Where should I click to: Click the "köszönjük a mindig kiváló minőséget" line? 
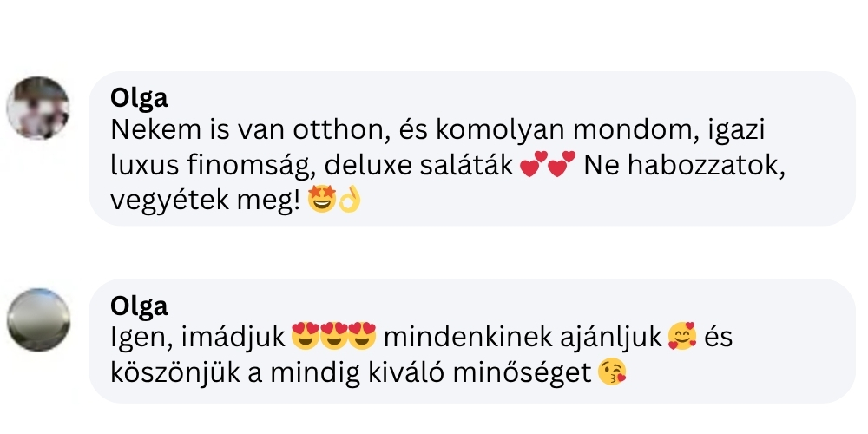click(x=352, y=372)
